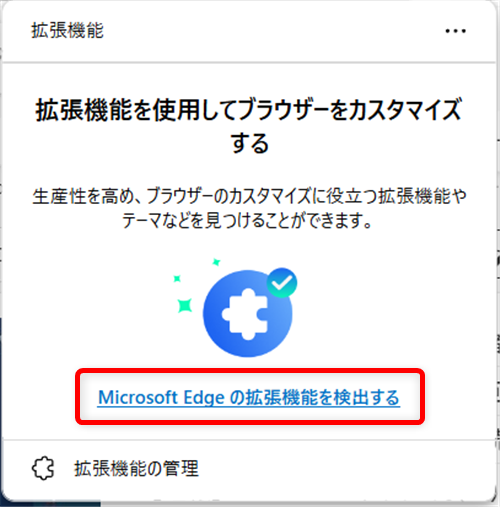
Task: Click the checkmark badge on puzzle graphic
Action: coord(282,283)
